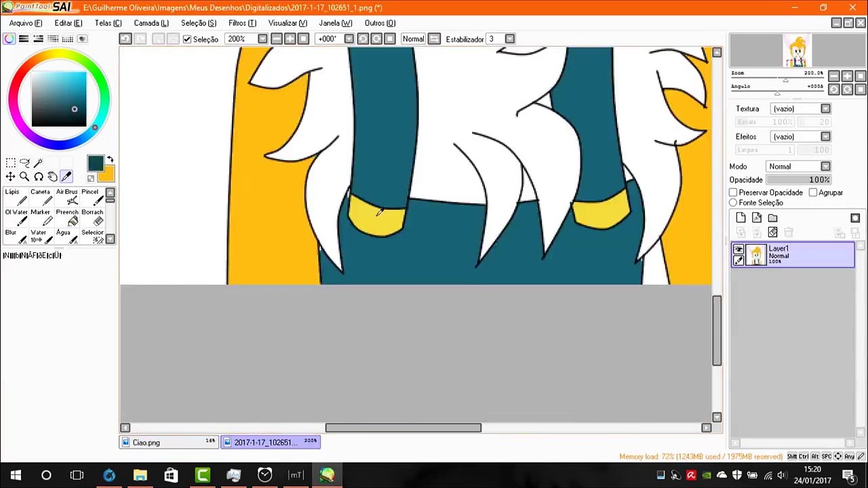
Task: Click the orange background color swatch
Action: coord(107,174)
